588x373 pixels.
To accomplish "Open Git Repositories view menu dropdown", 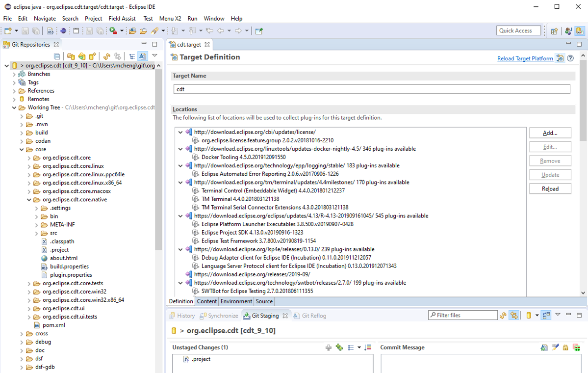I will coord(154,56).
